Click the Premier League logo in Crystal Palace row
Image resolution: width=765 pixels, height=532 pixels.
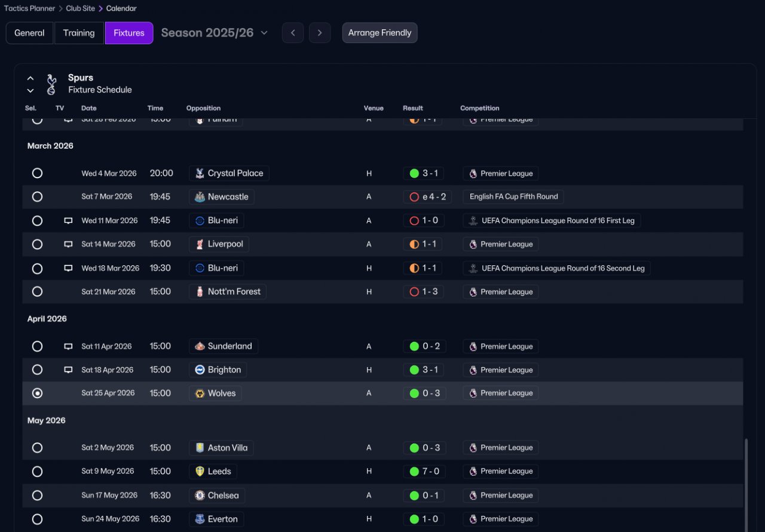pos(473,173)
